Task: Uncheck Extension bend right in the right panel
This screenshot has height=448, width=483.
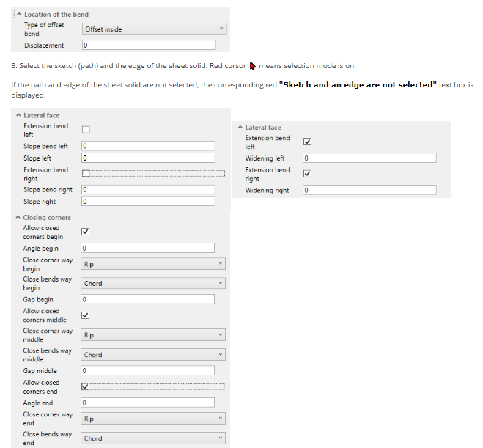Action: [308, 174]
